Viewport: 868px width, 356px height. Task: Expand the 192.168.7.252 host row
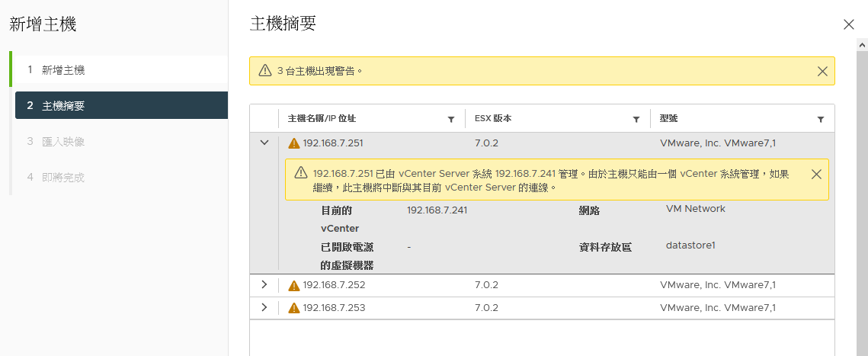264,284
